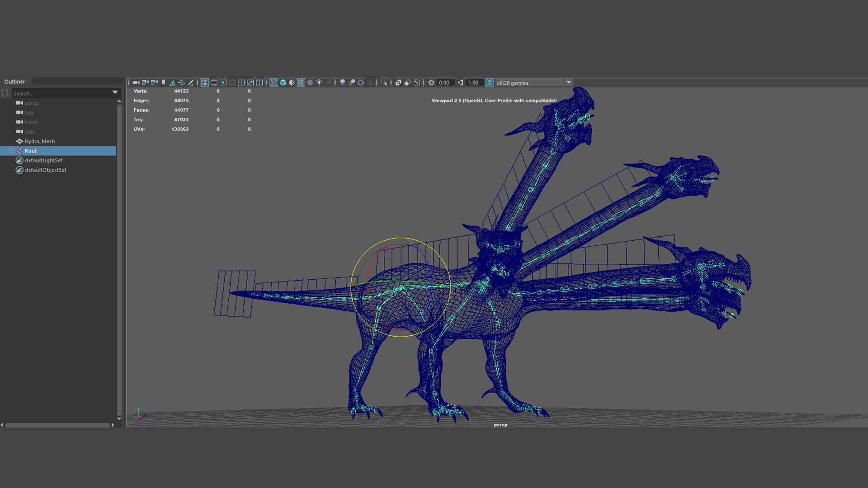Click the persp camera label in viewport
Screen dimensions: 868x488
point(500,425)
